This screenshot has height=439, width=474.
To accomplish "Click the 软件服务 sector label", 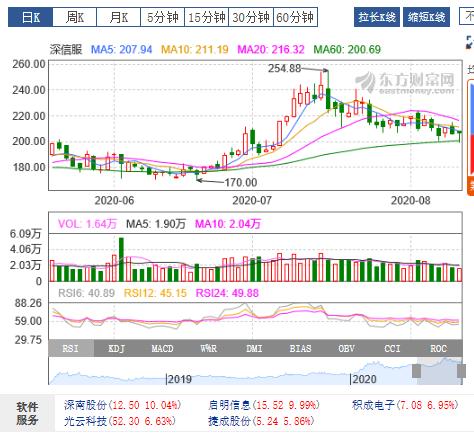I will point(27,413).
